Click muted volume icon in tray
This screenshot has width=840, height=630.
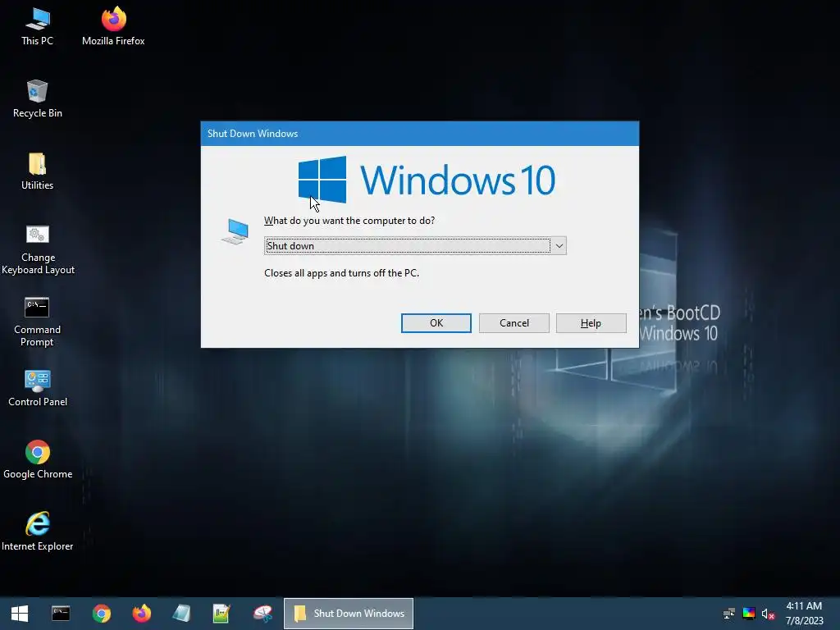click(768, 614)
